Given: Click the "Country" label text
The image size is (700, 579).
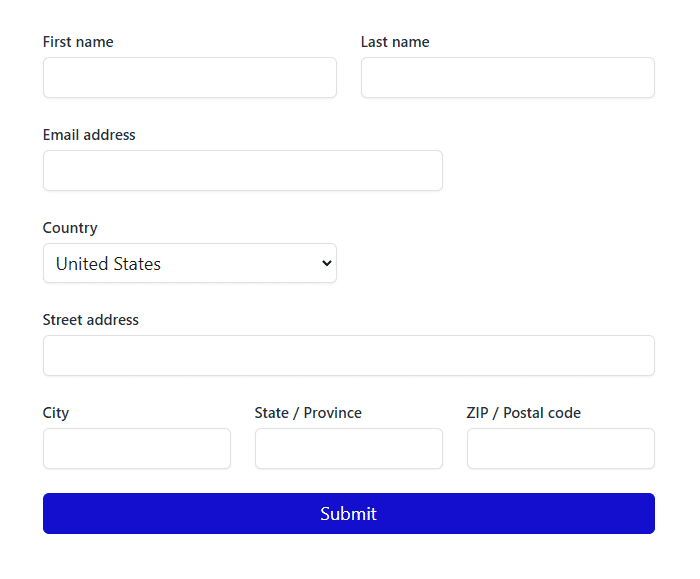Looking at the screenshot, I should (x=70, y=228).
